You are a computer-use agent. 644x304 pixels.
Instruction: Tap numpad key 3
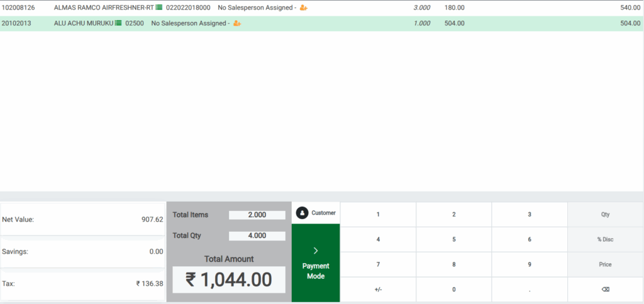(530, 214)
